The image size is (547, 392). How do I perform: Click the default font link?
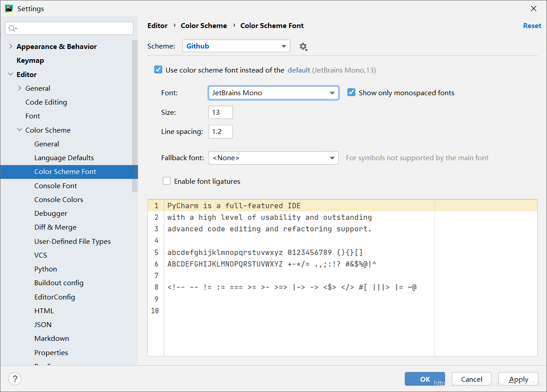pos(299,70)
